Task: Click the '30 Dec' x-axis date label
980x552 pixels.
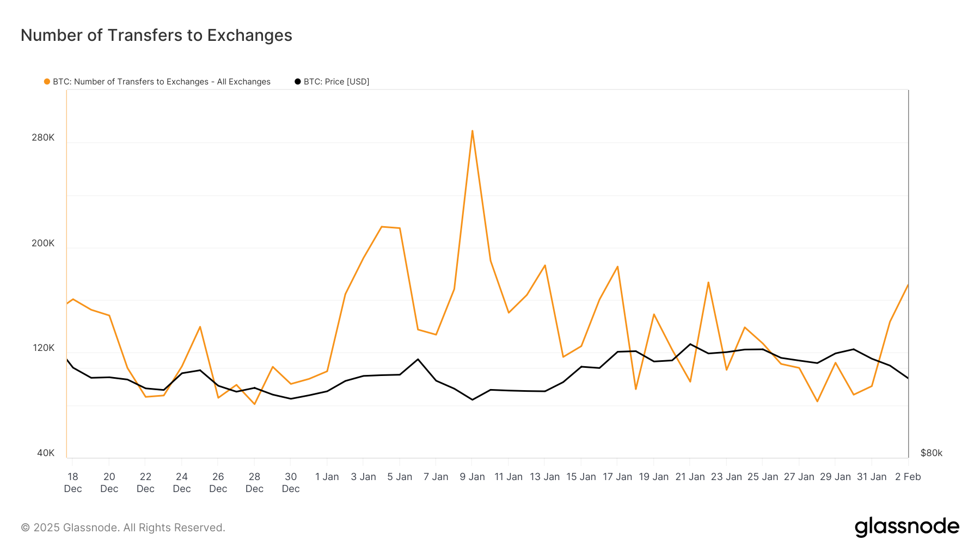Action: tap(291, 483)
